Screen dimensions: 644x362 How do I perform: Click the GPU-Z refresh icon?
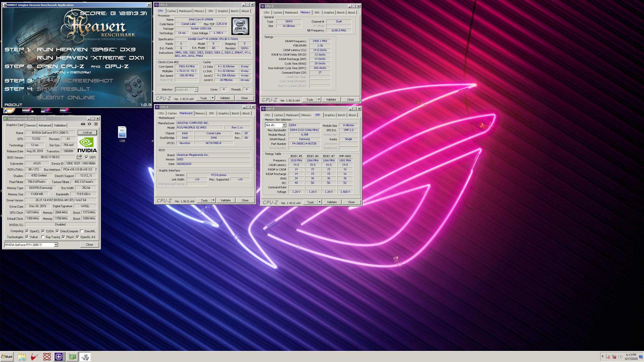click(89, 124)
